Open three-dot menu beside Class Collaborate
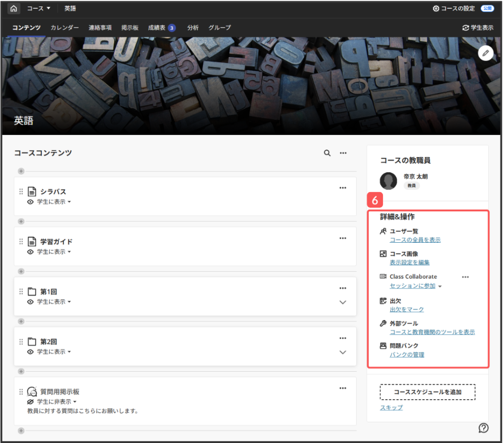The height and width of the screenshot is (443, 504). [465, 277]
